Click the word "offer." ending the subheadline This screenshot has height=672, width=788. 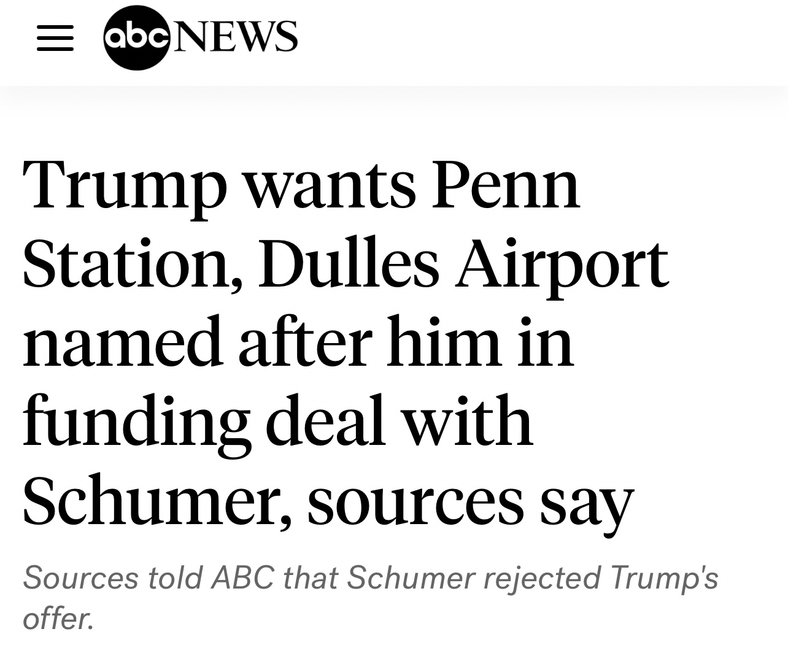pos(59,618)
